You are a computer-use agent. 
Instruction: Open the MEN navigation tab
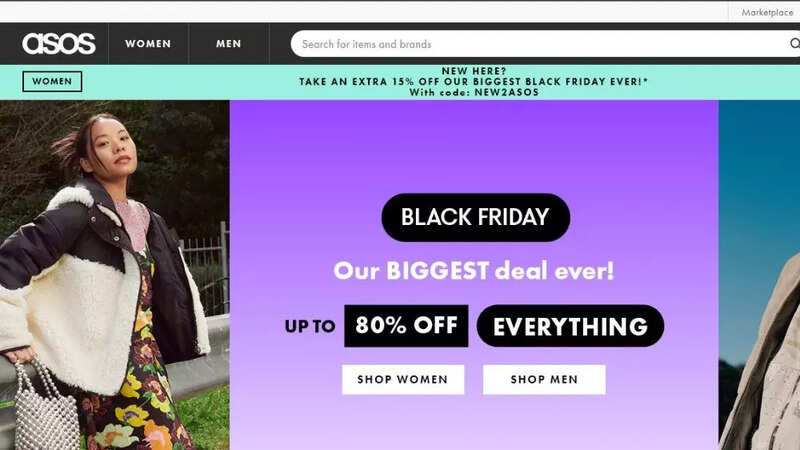229,44
